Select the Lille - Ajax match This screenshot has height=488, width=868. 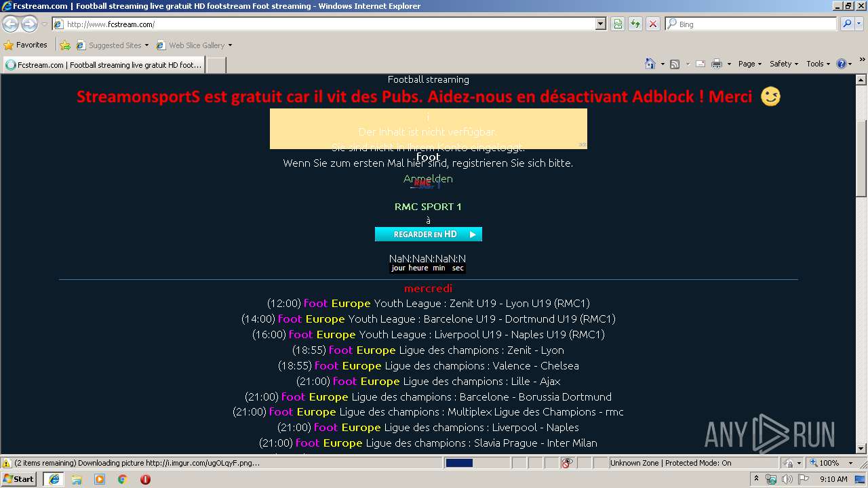point(428,382)
